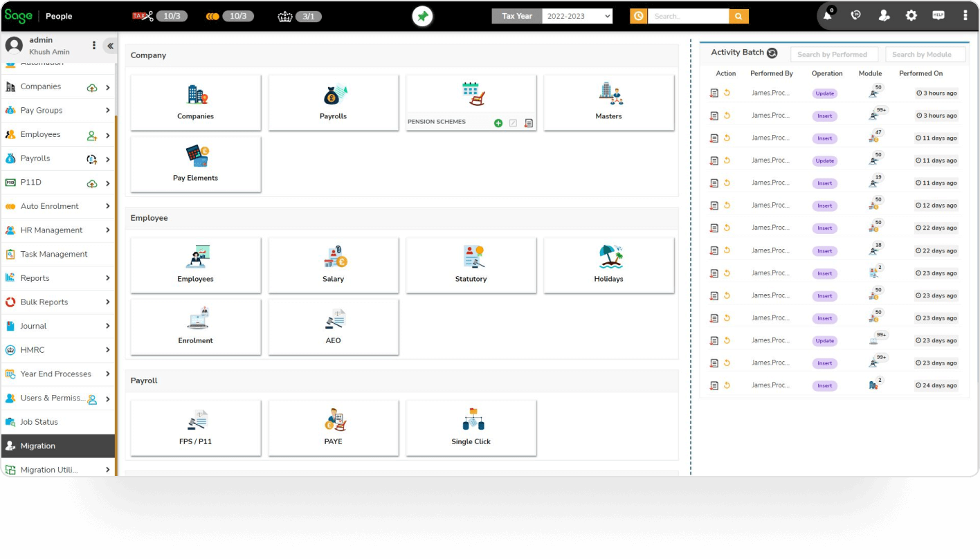Click the green pin icon in header
980x559 pixels.
pos(422,16)
